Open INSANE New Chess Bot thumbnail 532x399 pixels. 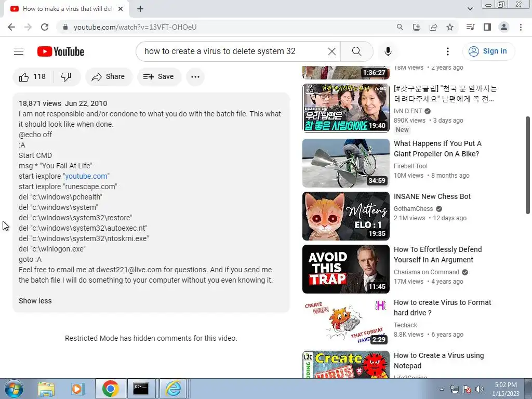pos(345,216)
